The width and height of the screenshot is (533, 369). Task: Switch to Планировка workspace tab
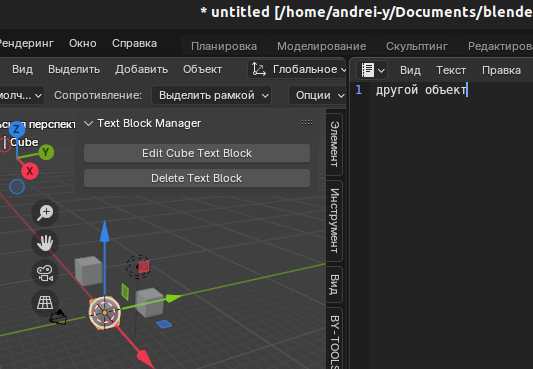[x=224, y=46]
